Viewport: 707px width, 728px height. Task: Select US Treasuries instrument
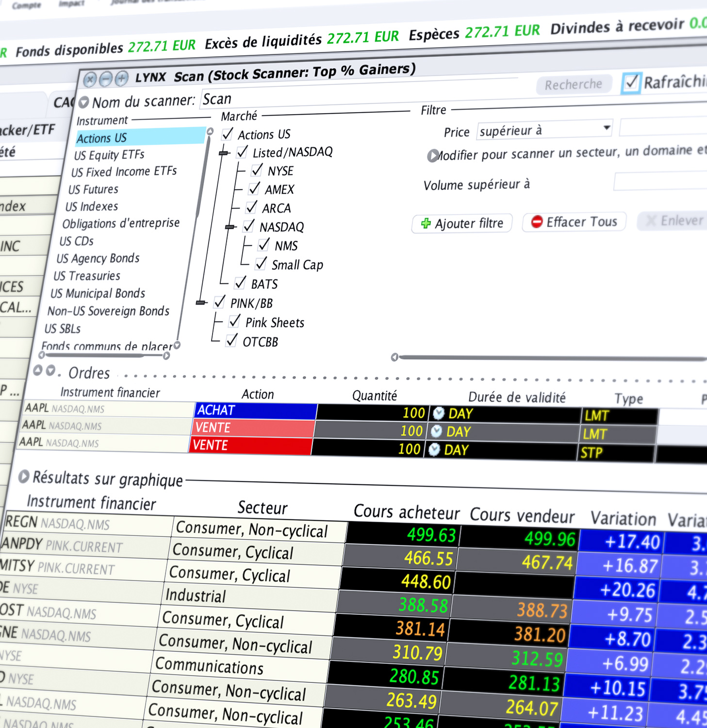[87, 276]
